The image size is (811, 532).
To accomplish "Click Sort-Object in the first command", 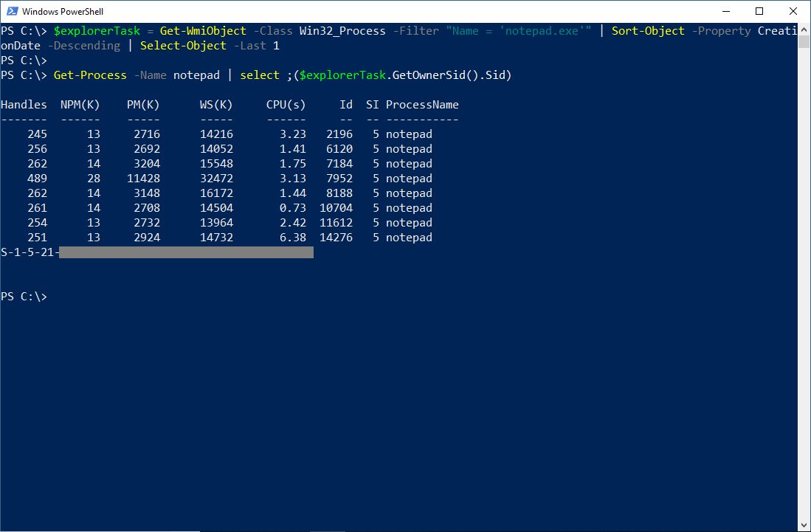I will pyautogui.click(x=648, y=31).
